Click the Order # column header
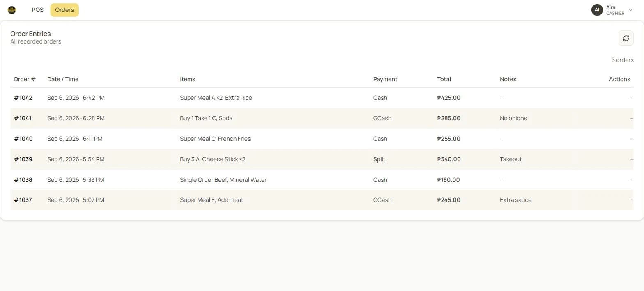 click(25, 79)
